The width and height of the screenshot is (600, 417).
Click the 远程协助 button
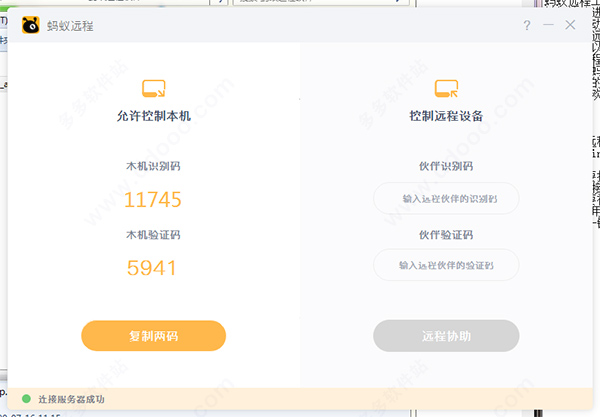pos(446,336)
